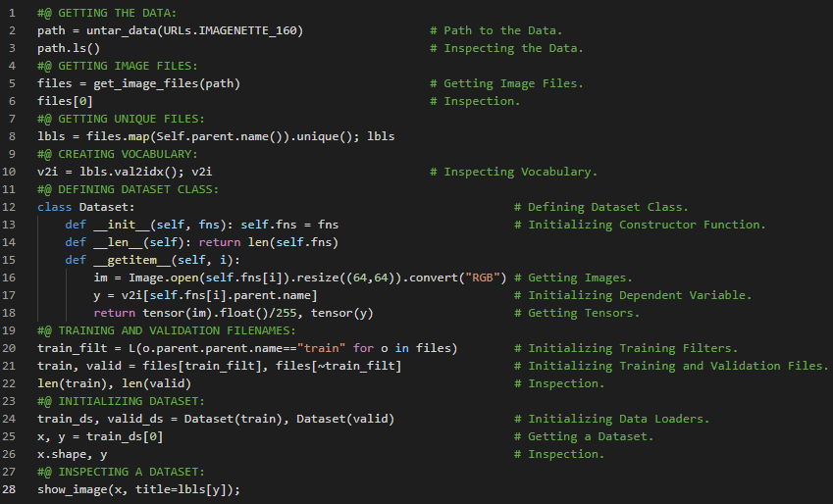This screenshot has width=833, height=504.
Task: Click the "return" keyword on line 18
Action: click(115, 313)
